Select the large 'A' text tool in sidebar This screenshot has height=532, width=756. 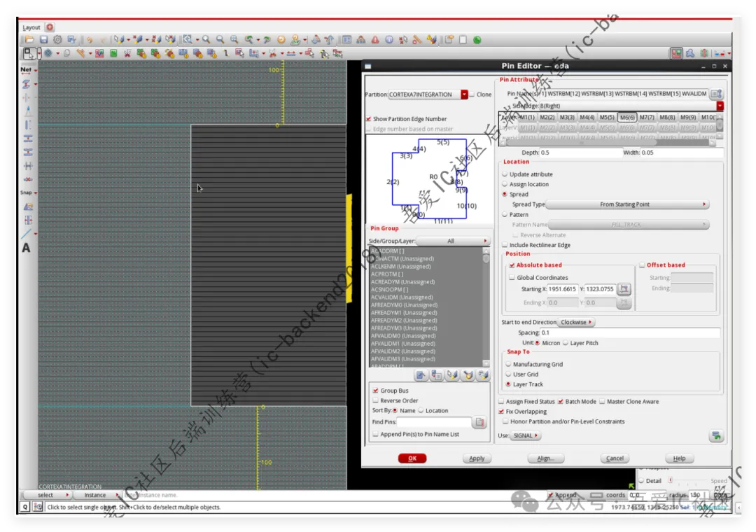coord(26,248)
